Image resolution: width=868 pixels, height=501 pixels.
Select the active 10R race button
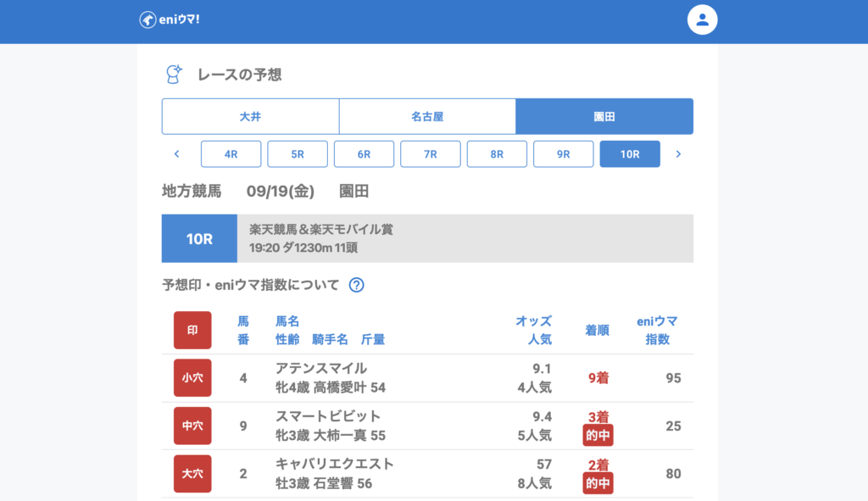(x=630, y=154)
